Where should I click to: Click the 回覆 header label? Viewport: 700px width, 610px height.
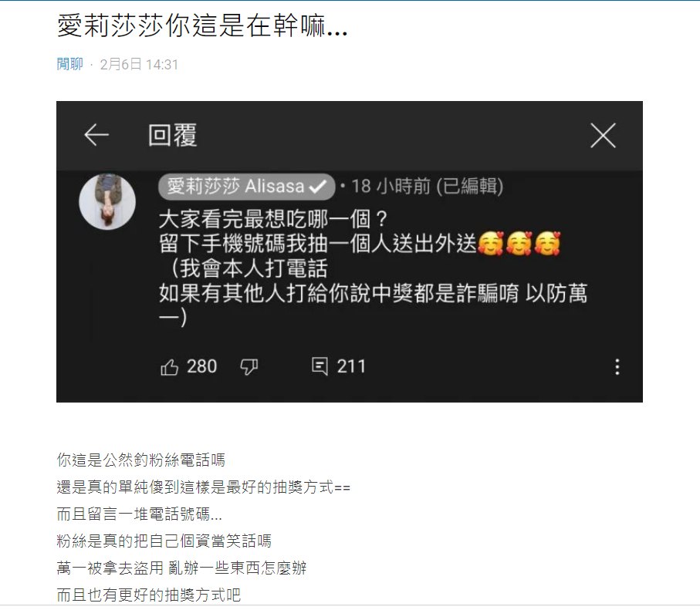coord(172,135)
